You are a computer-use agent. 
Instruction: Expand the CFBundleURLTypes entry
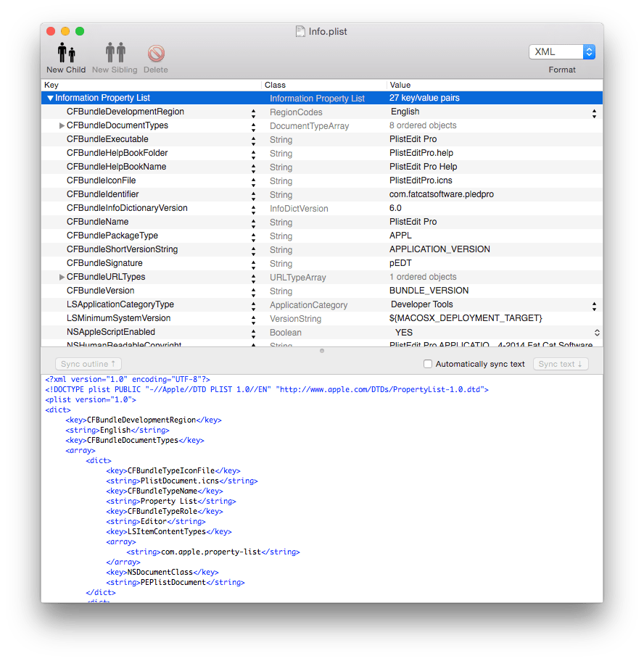click(x=62, y=277)
